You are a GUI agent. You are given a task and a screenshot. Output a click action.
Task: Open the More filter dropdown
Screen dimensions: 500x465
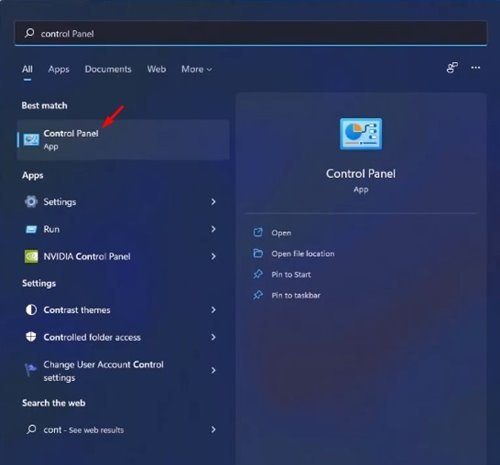point(197,69)
